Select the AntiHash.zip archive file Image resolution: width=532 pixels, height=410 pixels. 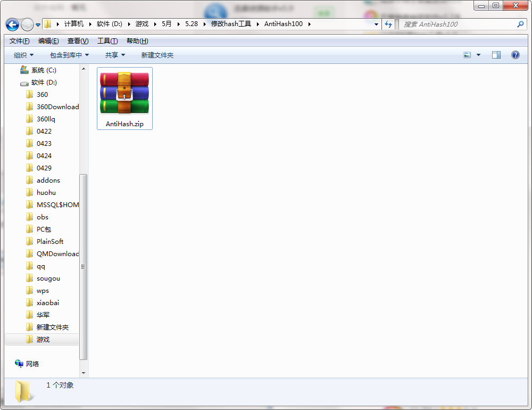click(124, 99)
